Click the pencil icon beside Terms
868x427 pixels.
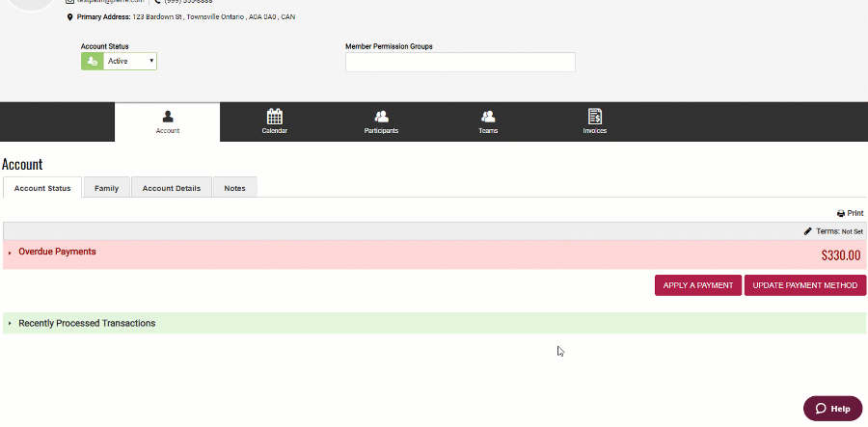[808, 231]
